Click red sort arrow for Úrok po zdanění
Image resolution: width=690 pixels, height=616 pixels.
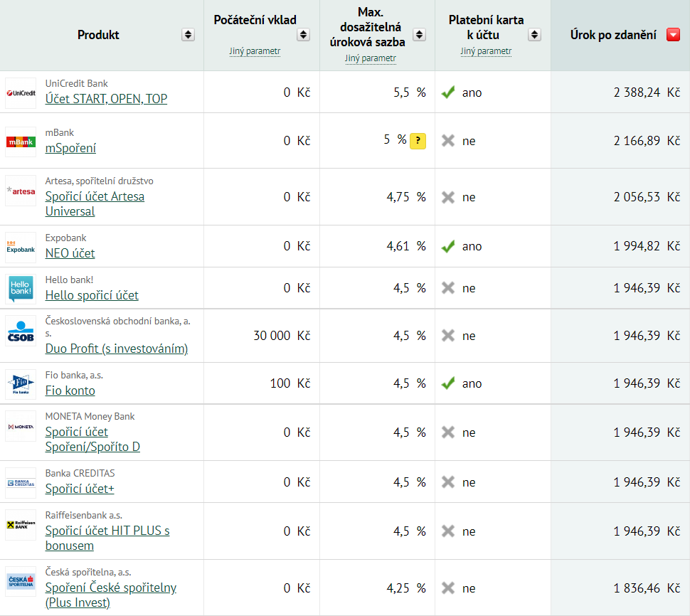[x=673, y=35]
